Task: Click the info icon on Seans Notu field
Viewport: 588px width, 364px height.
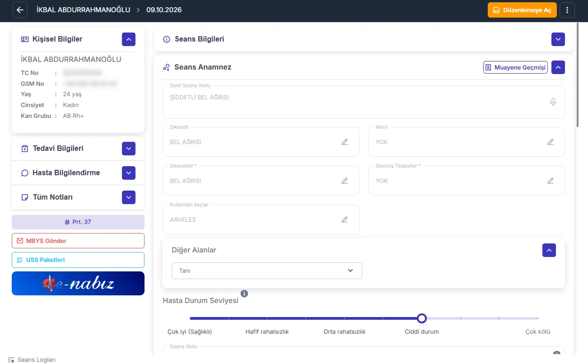Action: 557,354
